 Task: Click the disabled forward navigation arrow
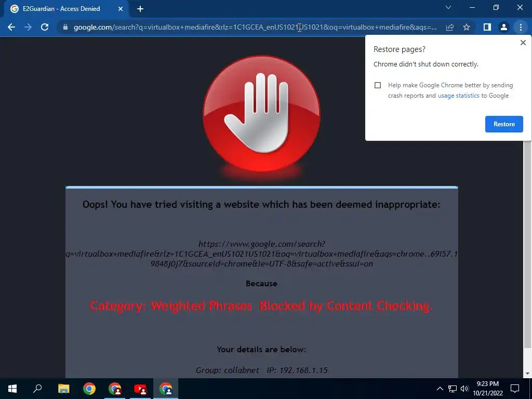[x=28, y=27]
